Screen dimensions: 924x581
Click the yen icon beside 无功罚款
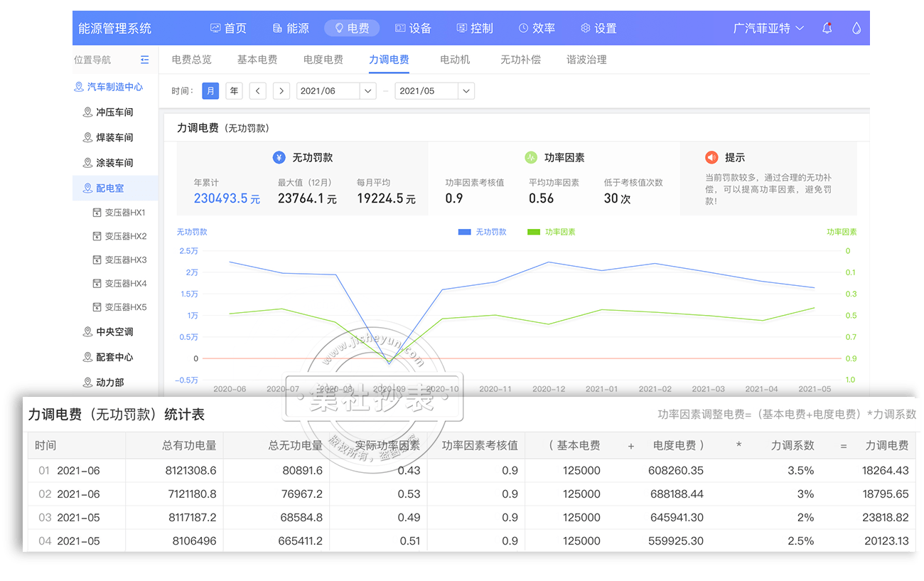point(279,158)
